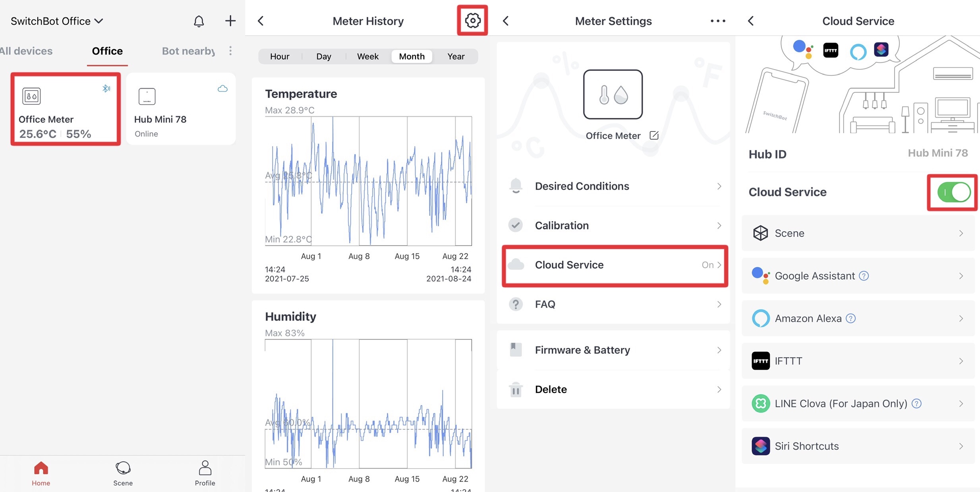Toggle the Cloud Service switch

tap(954, 192)
